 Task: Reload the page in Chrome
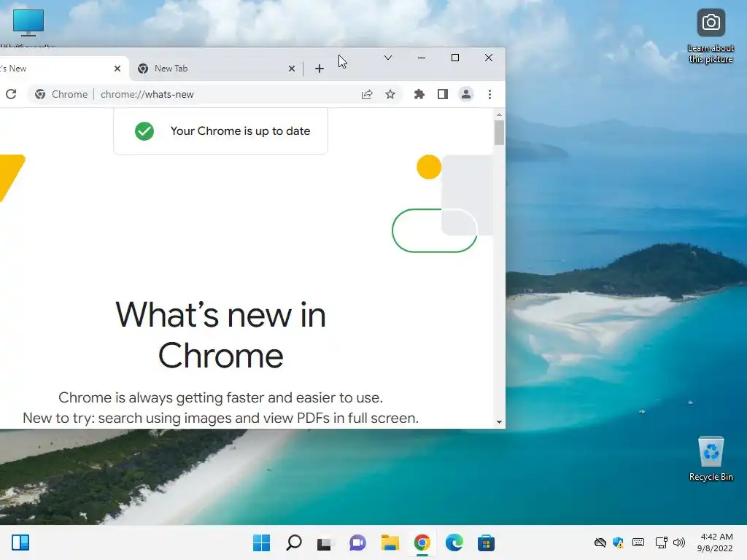click(11, 94)
